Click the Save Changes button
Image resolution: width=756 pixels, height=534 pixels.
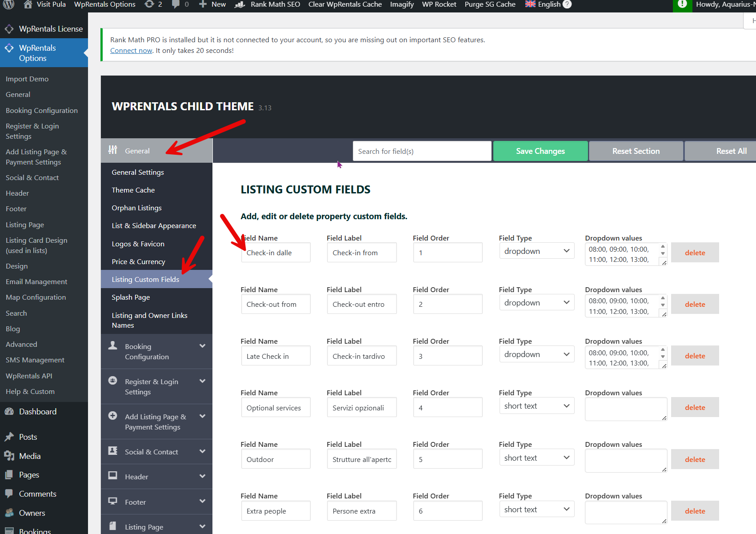[540, 151]
